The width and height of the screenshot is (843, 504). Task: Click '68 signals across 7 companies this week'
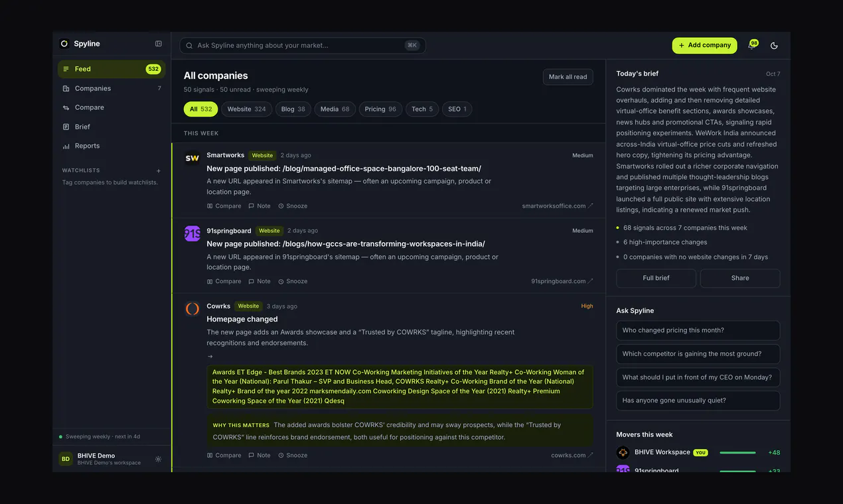click(x=685, y=228)
